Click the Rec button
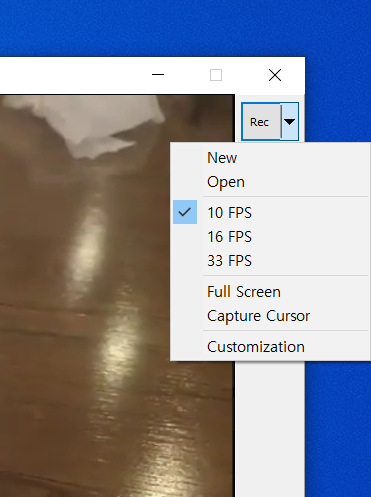 point(261,122)
